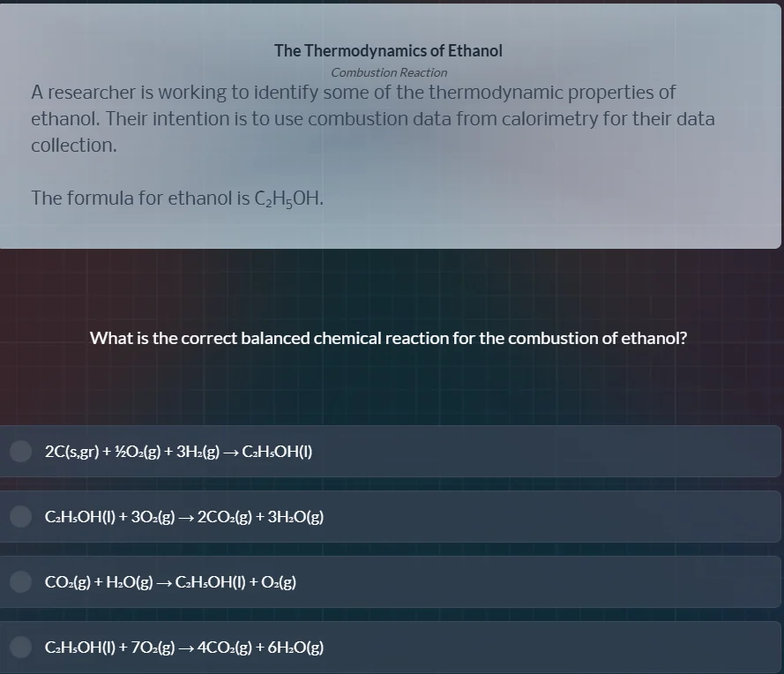Click the balanced chemical reaction question text
This screenshot has height=674, width=784.
click(x=388, y=338)
